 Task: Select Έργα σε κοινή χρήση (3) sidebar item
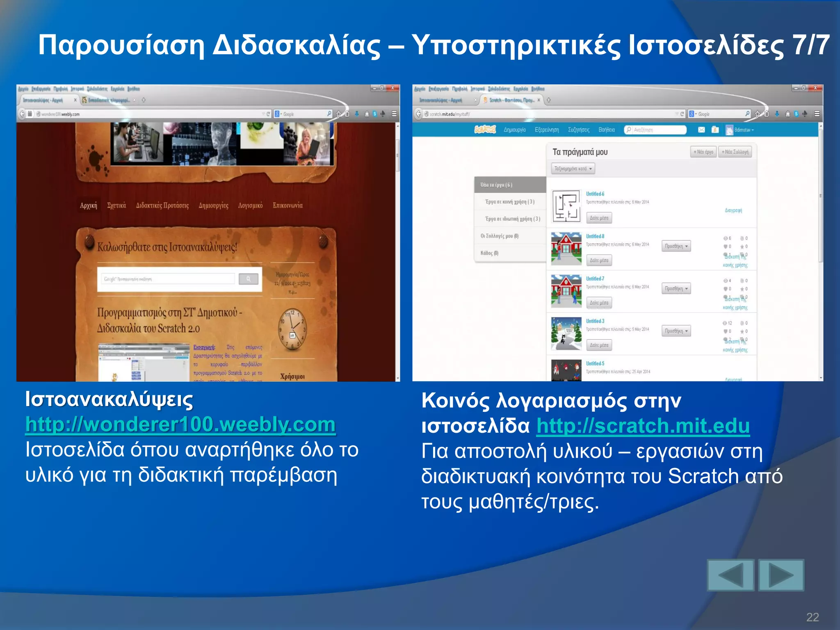click(x=510, y=202)
